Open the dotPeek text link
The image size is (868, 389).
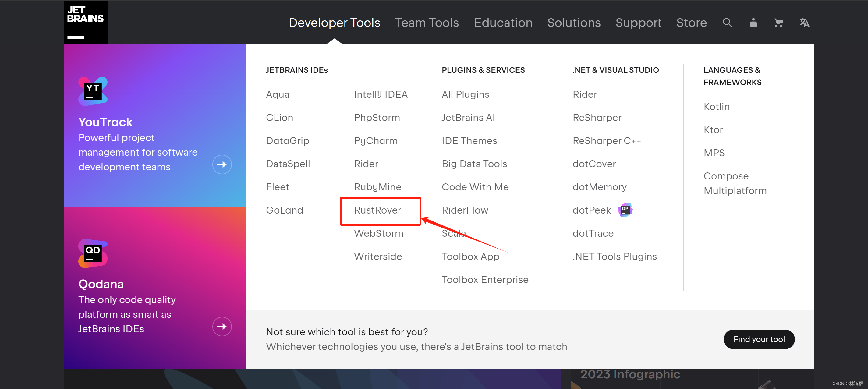point(591,210)
